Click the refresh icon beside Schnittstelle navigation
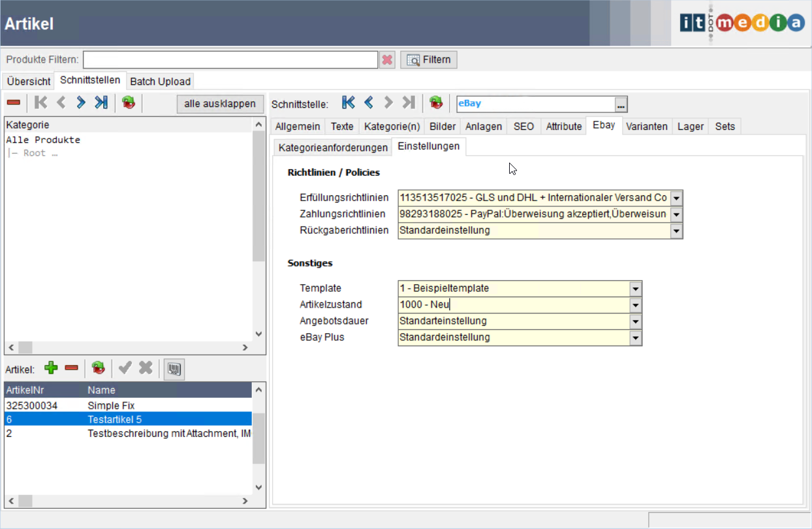The width and height of the screenshot is (812, 529). point(436,103)
